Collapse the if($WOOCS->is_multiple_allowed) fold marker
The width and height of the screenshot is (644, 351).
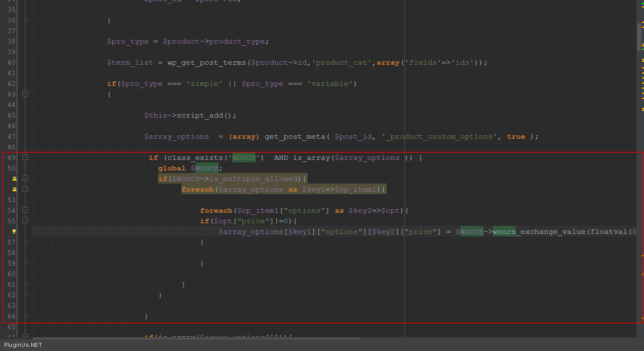click(x=25, y=178)
